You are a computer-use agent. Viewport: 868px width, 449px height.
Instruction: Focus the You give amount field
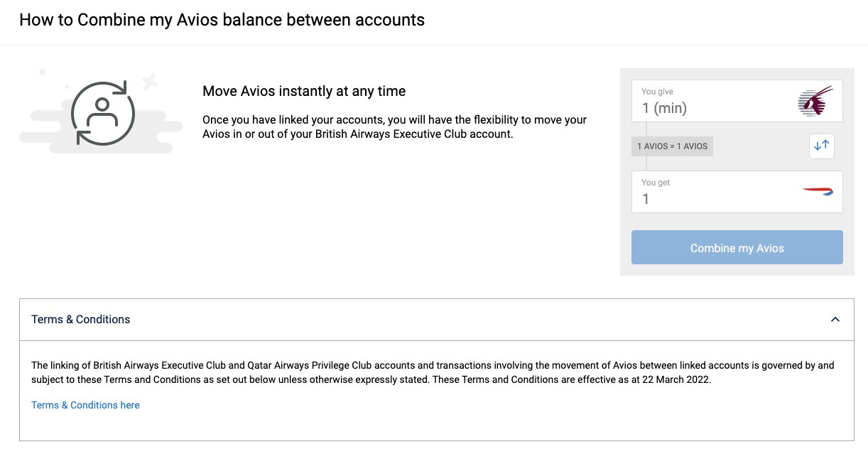737,101
